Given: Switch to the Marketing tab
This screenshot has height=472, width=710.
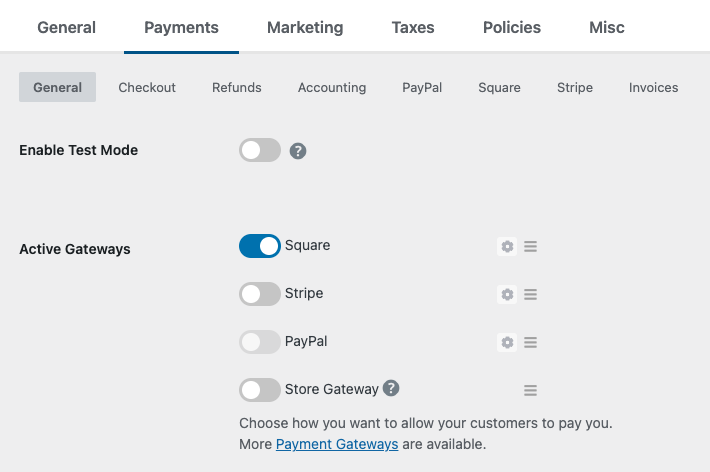Looking at the screenshot, I should coord(305,27).
